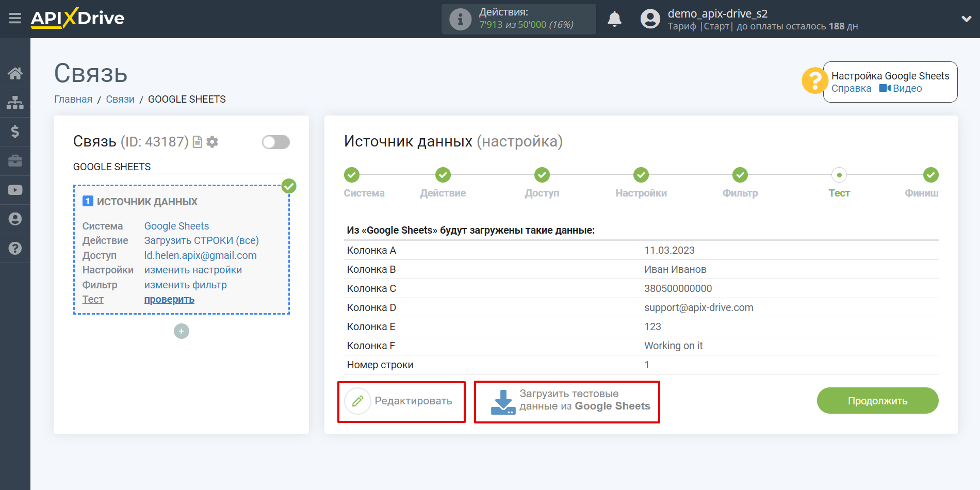
Task: Open the profile sidebar icon
Action: pos(15,219)
